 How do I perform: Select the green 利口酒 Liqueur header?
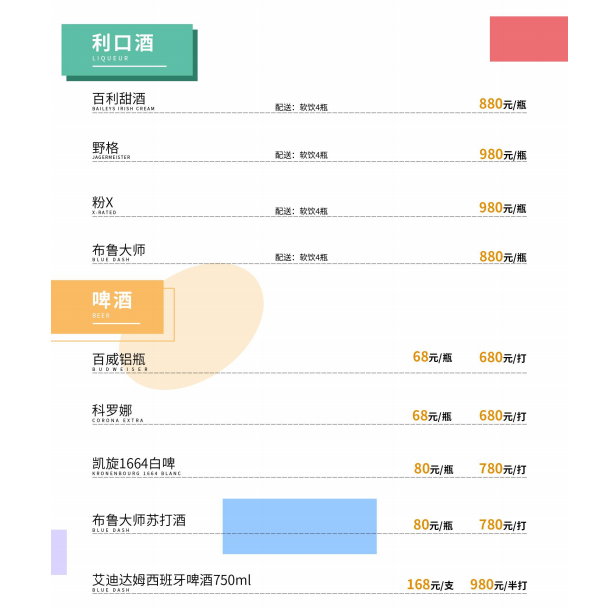click(x=127, y=50)
